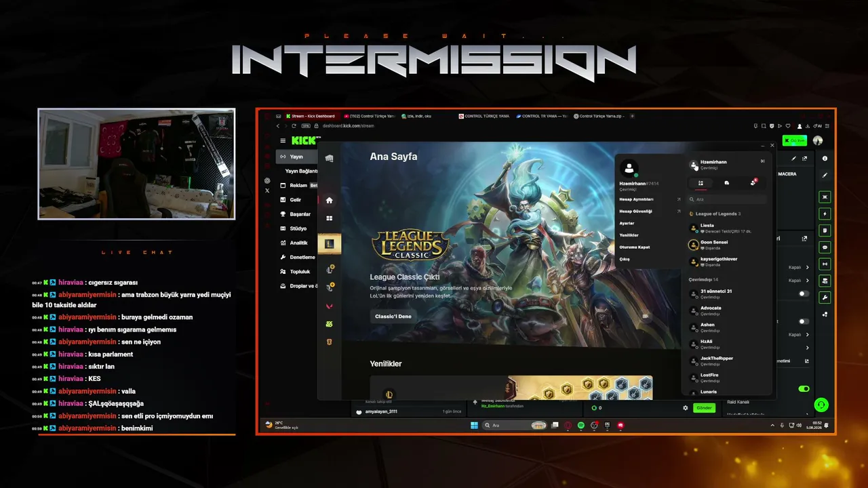Viewport: 868px width, 488px height.
Task: Open the wrench tools icon in Kick toolbar
Action: point(825,298)
